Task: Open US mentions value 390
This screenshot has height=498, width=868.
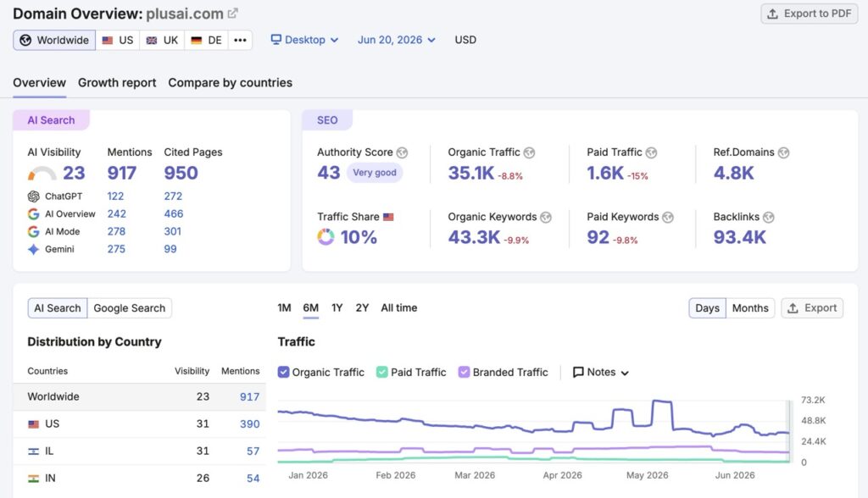Action: click(x=250, y=424)
